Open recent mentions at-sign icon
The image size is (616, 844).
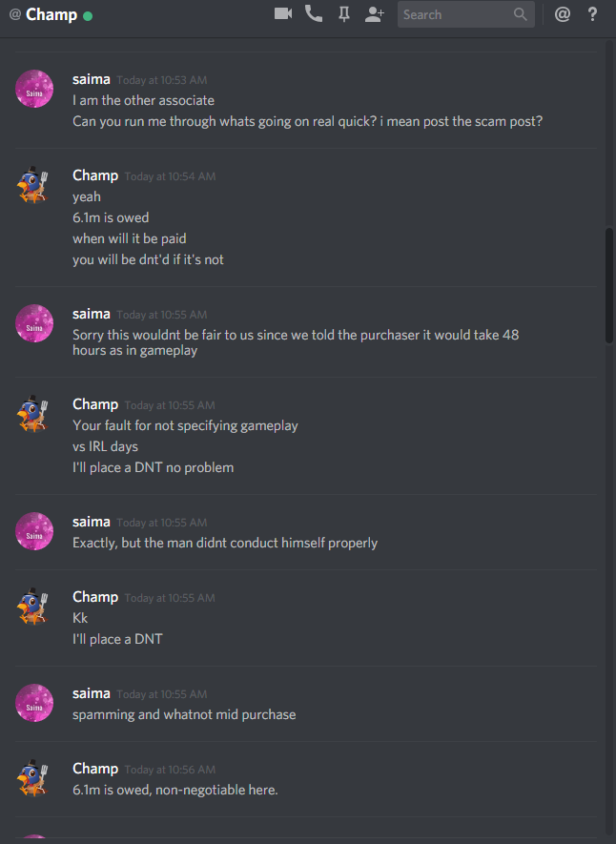(563, 14)
